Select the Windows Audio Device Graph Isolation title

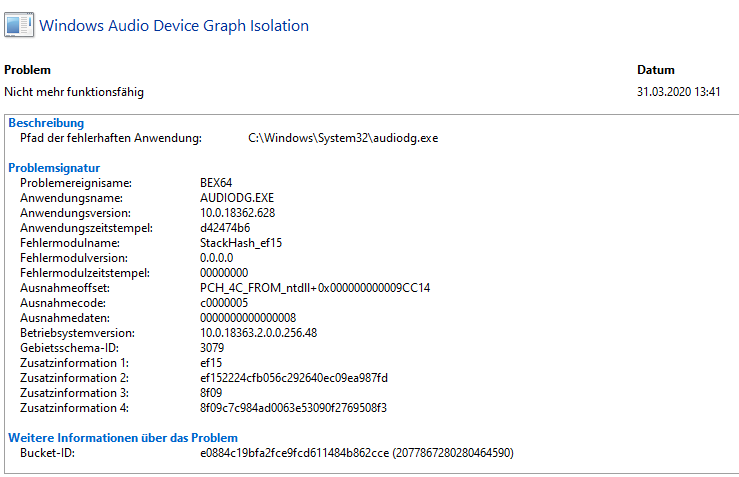[174, 26]
